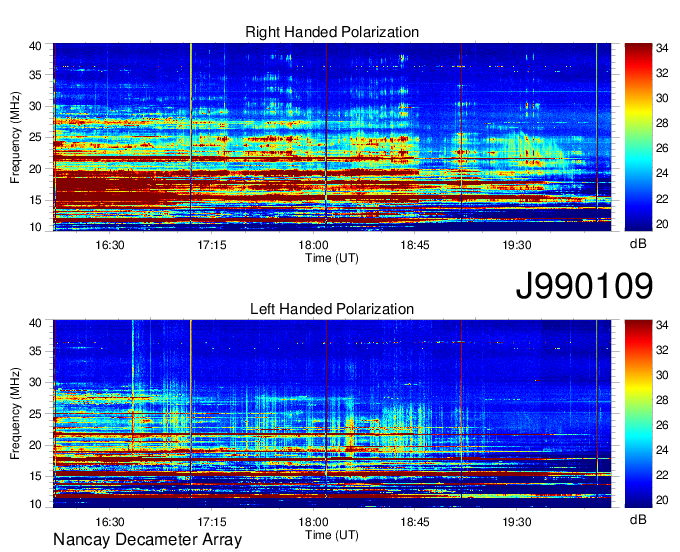
Task: Click the 20 label on lower color bar
Action: coord(662,500)
